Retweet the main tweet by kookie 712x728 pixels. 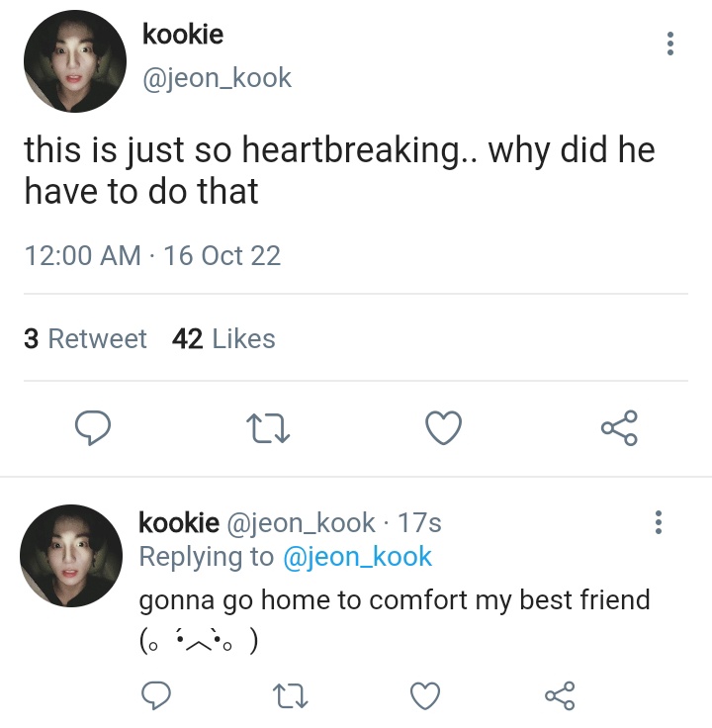(x=268, y=427)
